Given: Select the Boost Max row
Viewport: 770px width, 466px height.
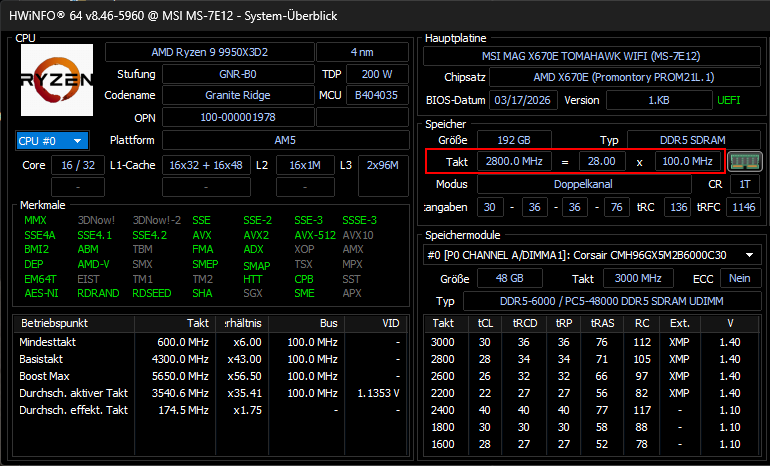Looking at the screenshot, I should (x=210, y=376).
